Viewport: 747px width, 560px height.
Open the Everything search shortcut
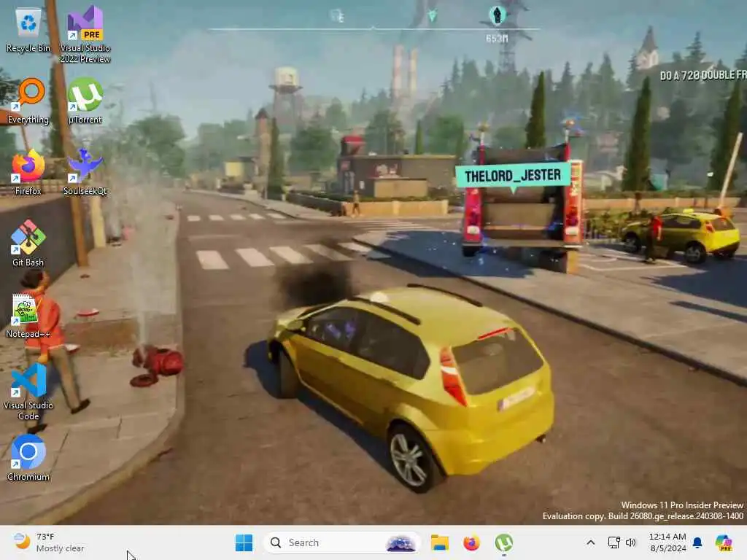[x=28, y=101]
